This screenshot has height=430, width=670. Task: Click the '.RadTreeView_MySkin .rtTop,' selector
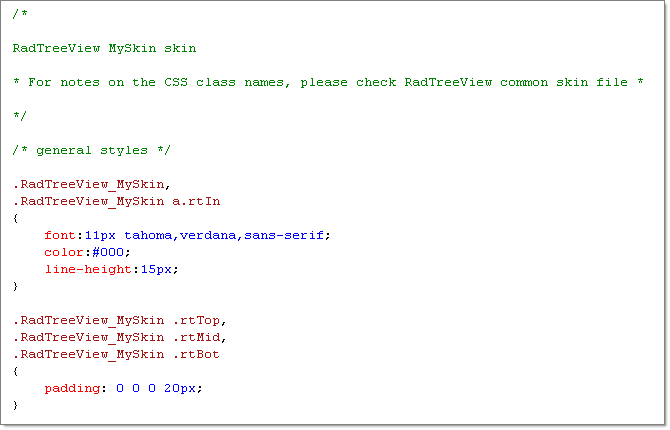pos(120,321)
